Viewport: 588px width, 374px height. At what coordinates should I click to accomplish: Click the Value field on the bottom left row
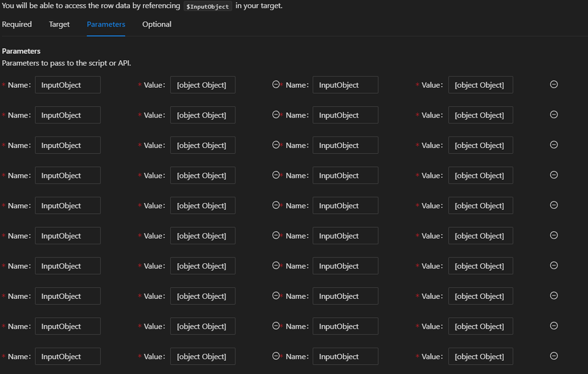click(202, 356)
